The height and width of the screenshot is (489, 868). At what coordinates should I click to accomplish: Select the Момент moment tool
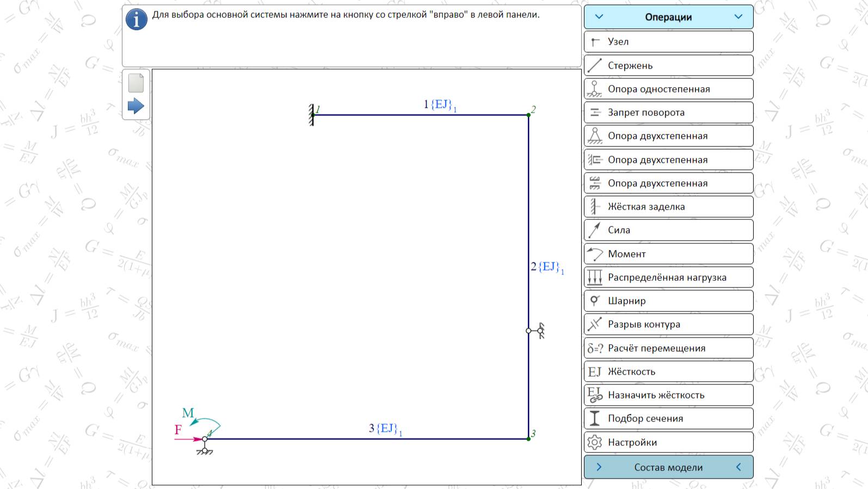(x=668, y=254)
